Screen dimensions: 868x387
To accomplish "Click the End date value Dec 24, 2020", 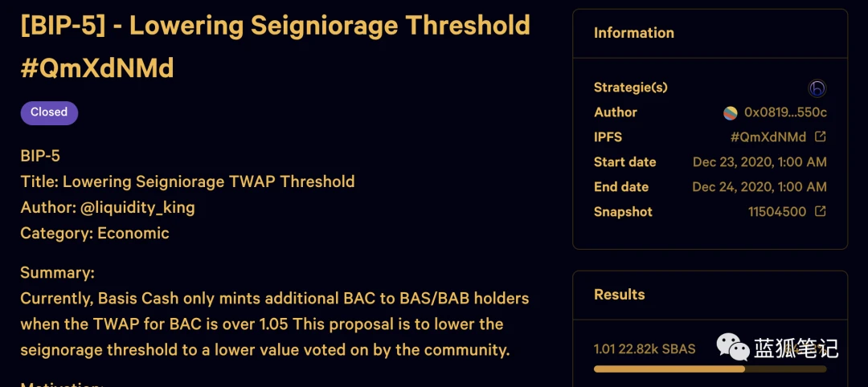I will pyautogui.click(x=759, y=187).
